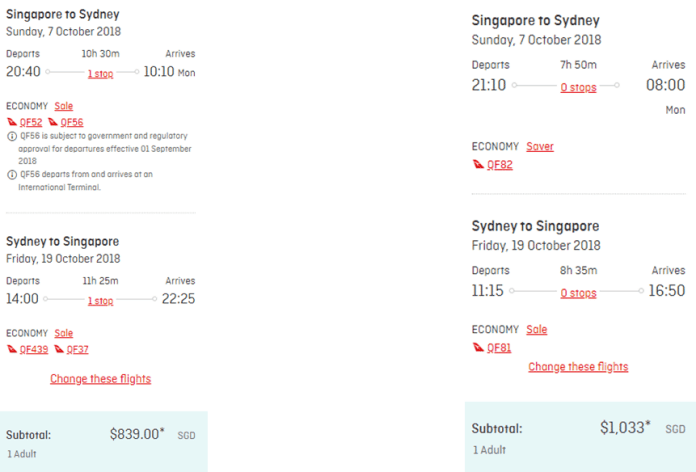
Task: Open the QF56 flight number link
Action: (72, 123)
